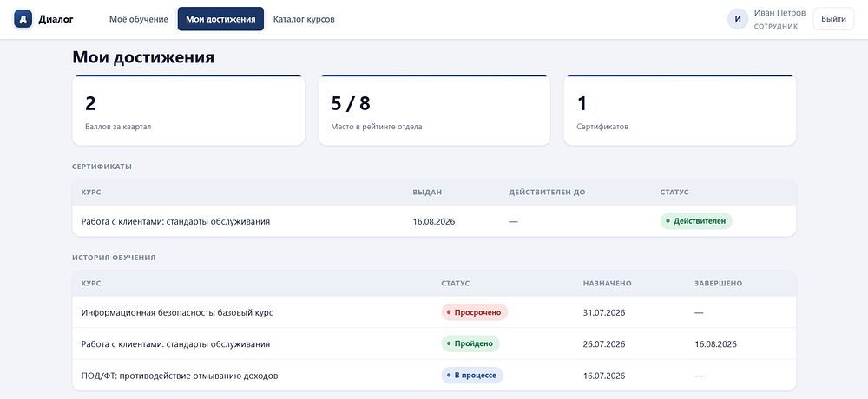Click the ДЕЙСТВИТЕЛЕН ДО column header

click(x=547, y=193)
